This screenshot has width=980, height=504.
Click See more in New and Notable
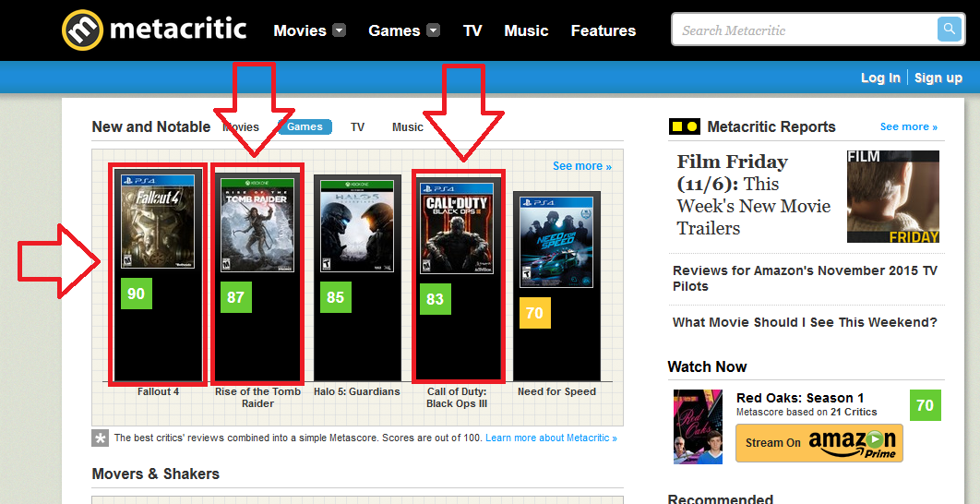coord(582,166)
